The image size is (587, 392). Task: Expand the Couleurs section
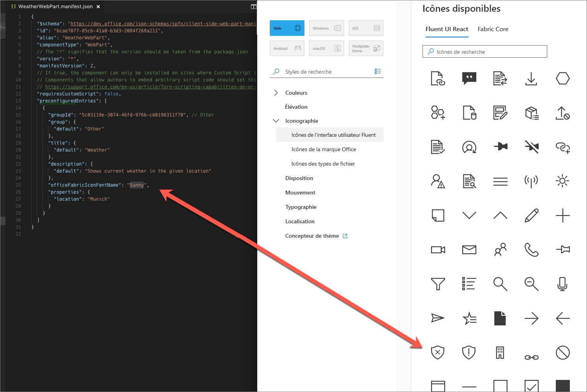[296, 92]
